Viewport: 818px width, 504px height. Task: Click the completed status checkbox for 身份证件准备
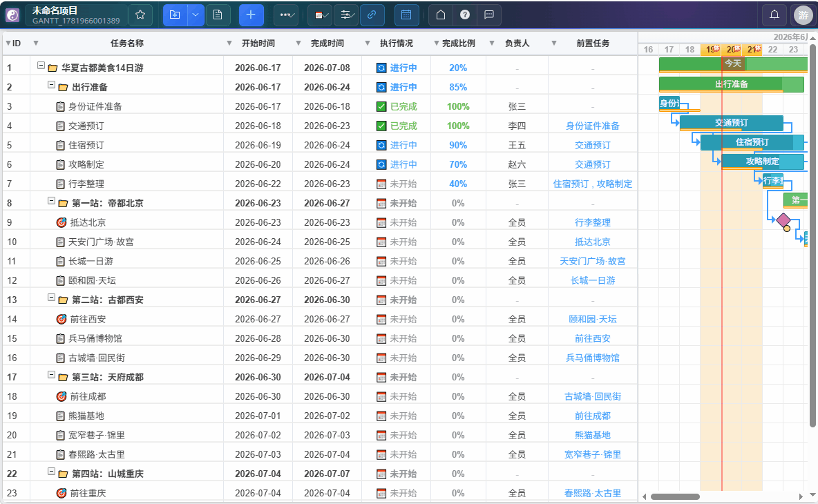tap(381, 106)
